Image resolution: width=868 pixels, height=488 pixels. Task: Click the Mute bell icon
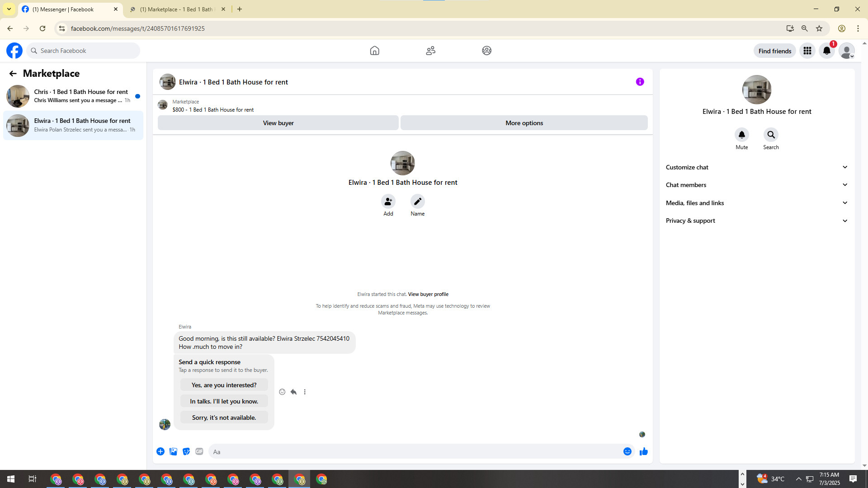coord(741,135)
